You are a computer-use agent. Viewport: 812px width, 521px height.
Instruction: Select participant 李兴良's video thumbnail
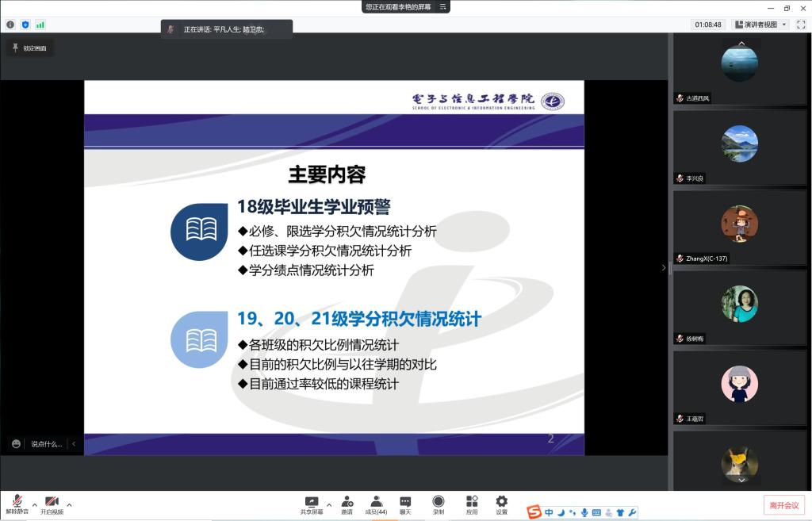739,147
